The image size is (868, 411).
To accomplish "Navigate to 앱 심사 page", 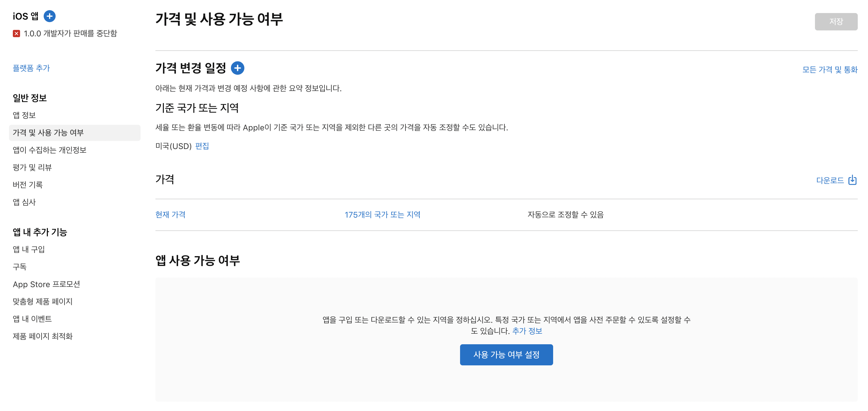I will click(x=24, y=202).
